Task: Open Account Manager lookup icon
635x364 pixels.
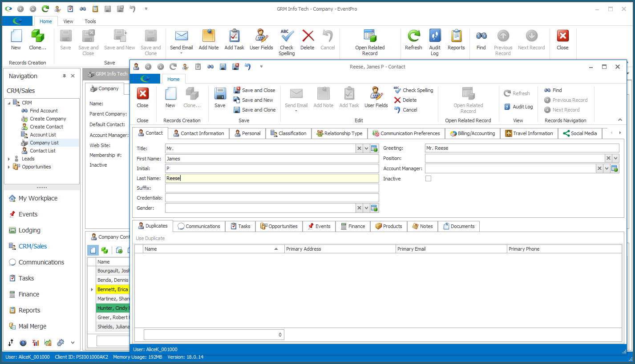Action: 615,168
